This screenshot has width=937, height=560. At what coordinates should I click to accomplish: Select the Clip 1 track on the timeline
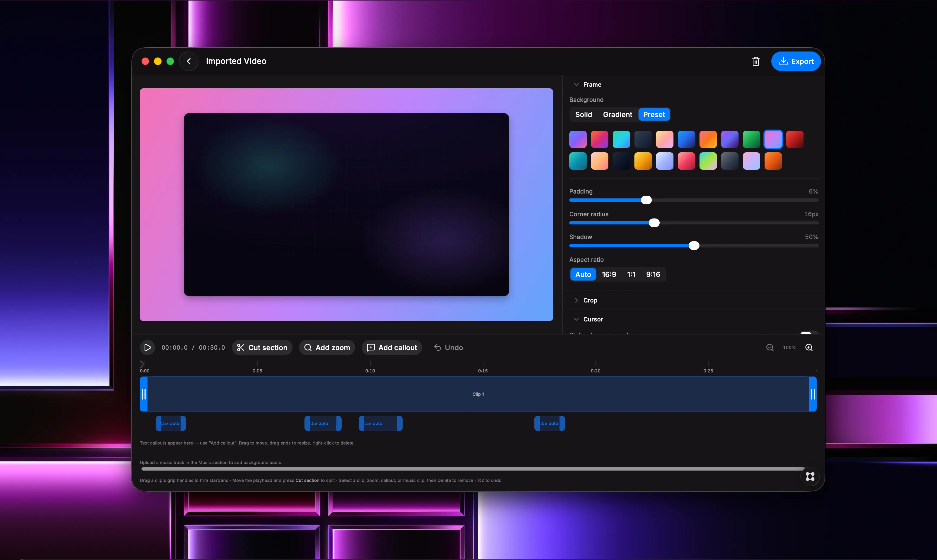point(478,394)
